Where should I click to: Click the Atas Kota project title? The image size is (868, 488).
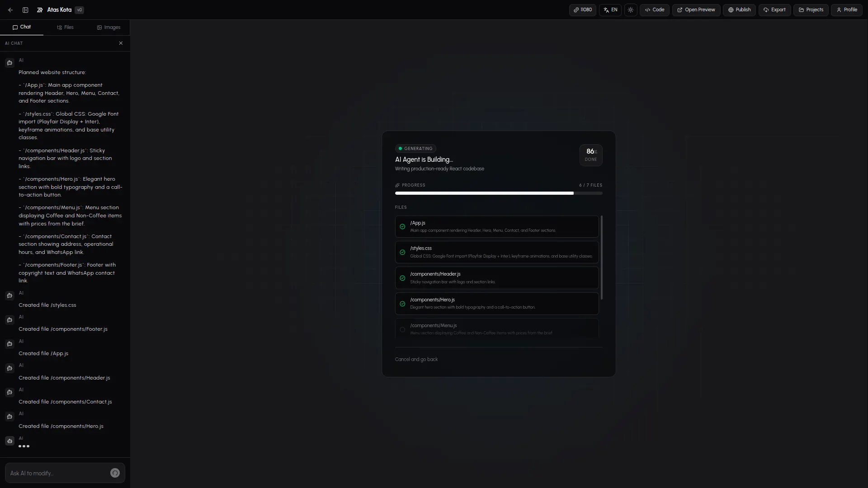pyautogui.click(x=59, y=10)
